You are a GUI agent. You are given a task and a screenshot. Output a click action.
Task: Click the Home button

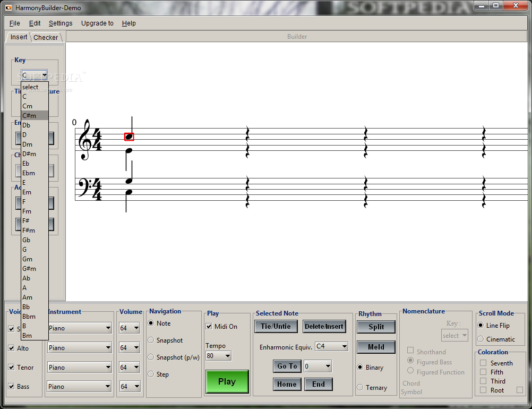point(287,384)
